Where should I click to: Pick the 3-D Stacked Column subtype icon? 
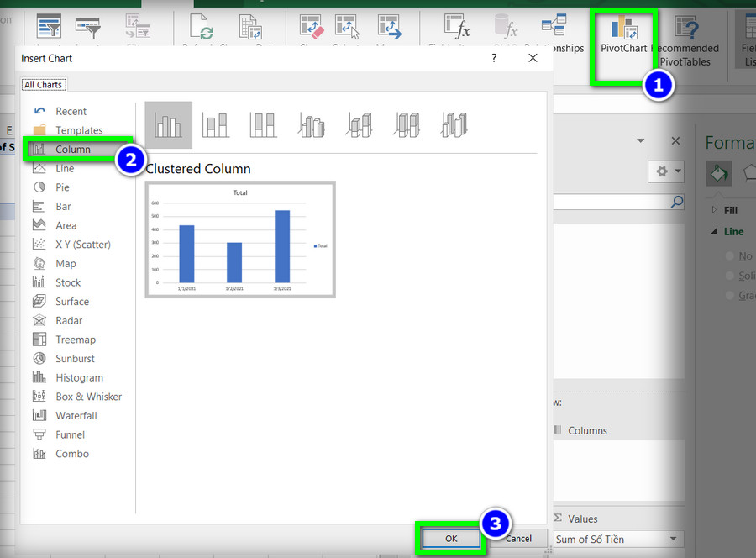tap(359, 125)
